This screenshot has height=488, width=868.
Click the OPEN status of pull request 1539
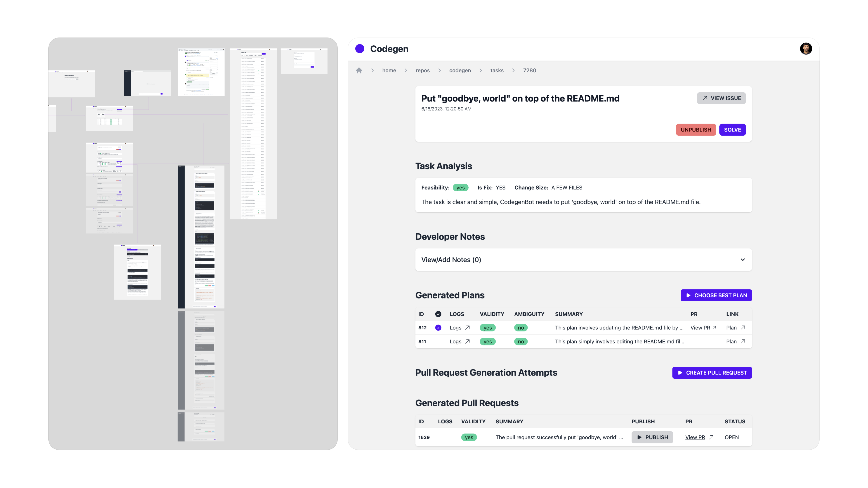(731, 437)
